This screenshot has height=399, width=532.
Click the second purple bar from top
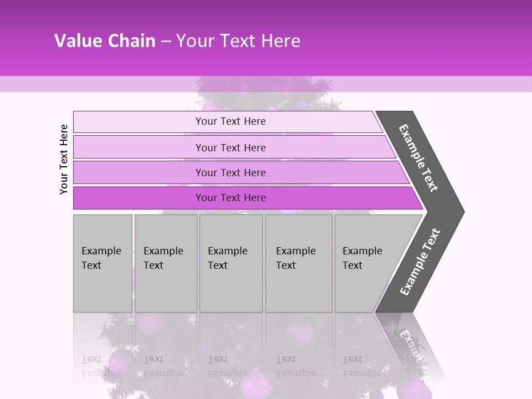tap(230, 147)
